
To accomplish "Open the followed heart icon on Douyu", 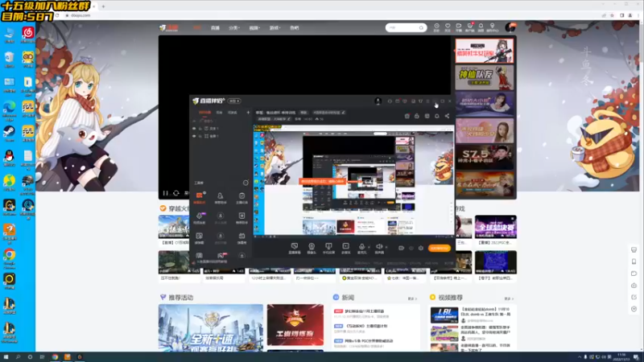I will (448, 27).
